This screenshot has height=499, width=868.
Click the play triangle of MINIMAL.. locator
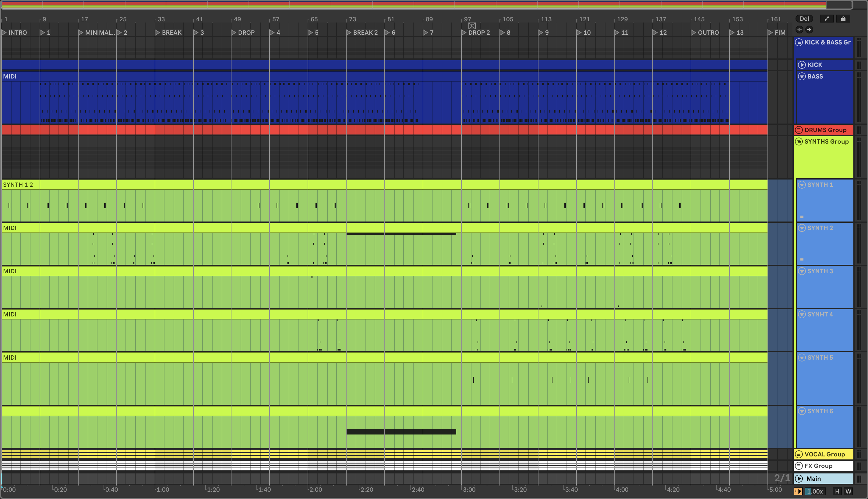tap(81, 33)
